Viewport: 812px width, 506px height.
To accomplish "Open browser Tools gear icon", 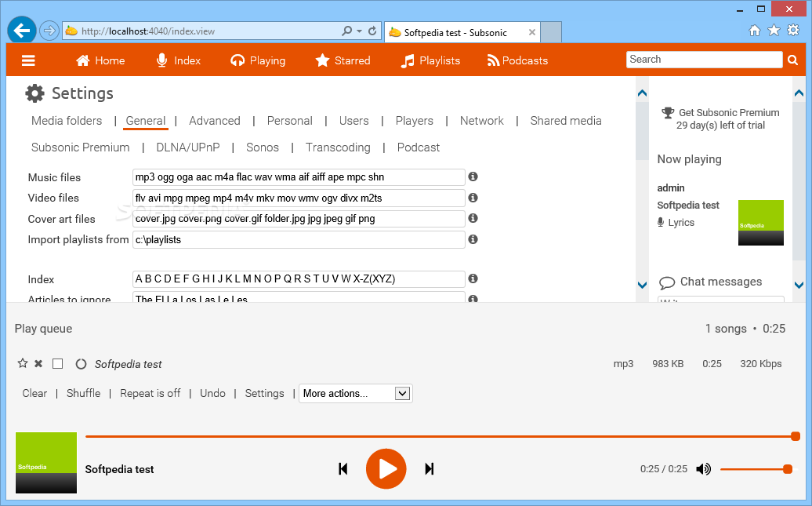I will coord(793,30).
